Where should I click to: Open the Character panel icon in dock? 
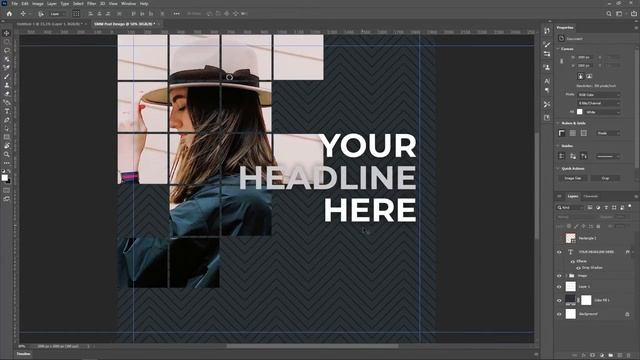click(x=547, y=81)
